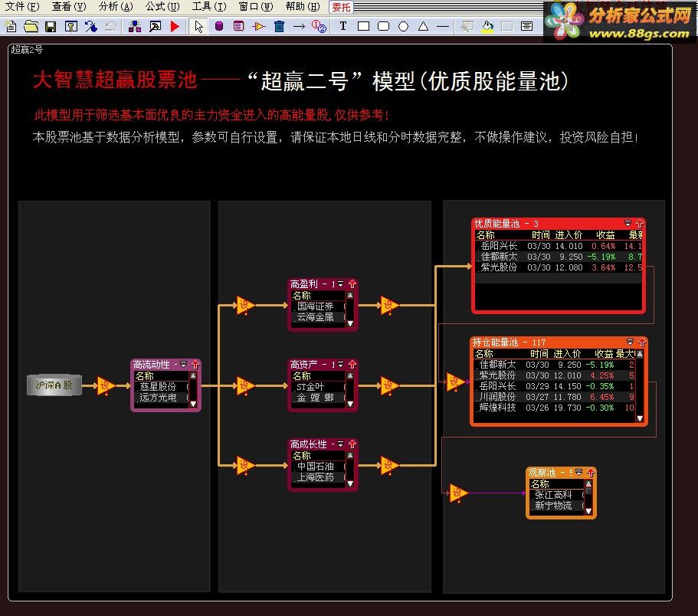The width and height of the screenshot is (698, 616).
Task: Click the filter node feeding into 高盈利
Action: click(x=245, y=306)
